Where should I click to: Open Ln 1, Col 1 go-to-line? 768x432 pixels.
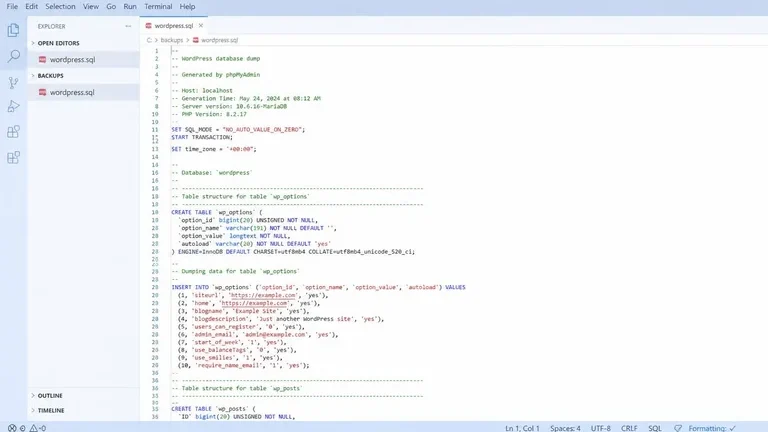coord(522,428)
